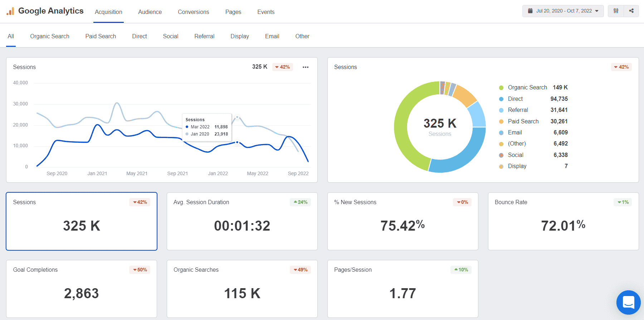The width and height of the screenshot is (644, 320).
Task: Click the blue Direct donut segment
Action: tap(463, 159)
